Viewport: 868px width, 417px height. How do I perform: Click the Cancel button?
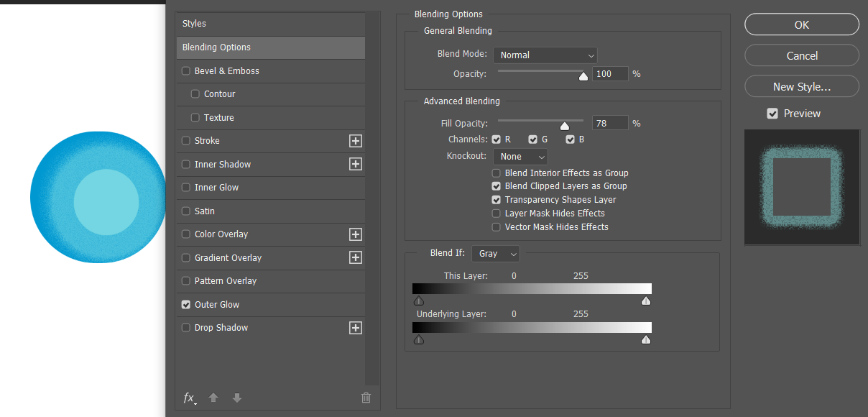tap(802, 55)
